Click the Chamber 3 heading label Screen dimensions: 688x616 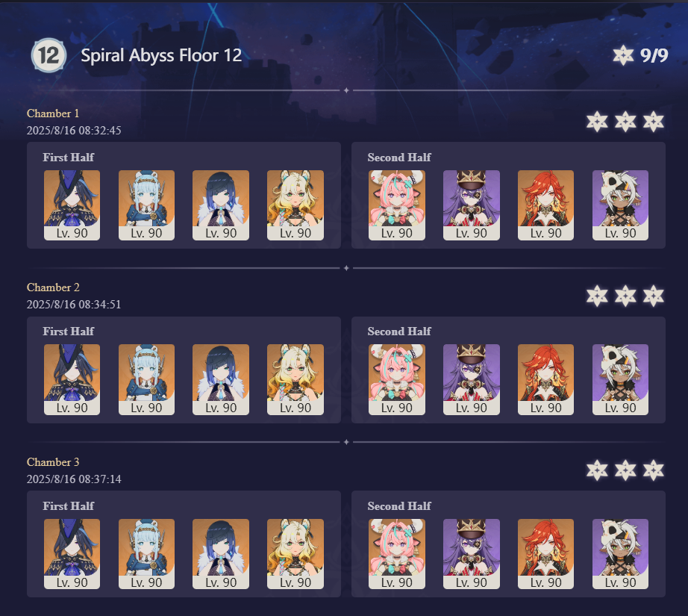click(53, 462)
